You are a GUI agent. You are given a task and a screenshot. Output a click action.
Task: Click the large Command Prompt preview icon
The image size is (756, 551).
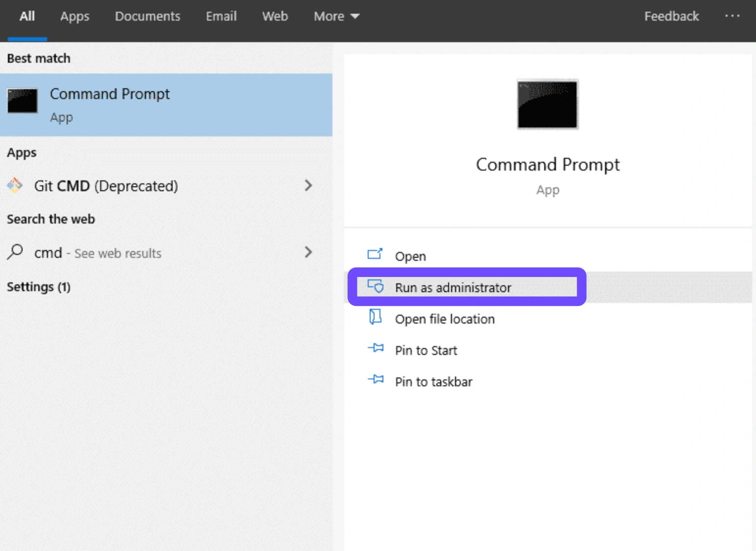pos(547,104)
